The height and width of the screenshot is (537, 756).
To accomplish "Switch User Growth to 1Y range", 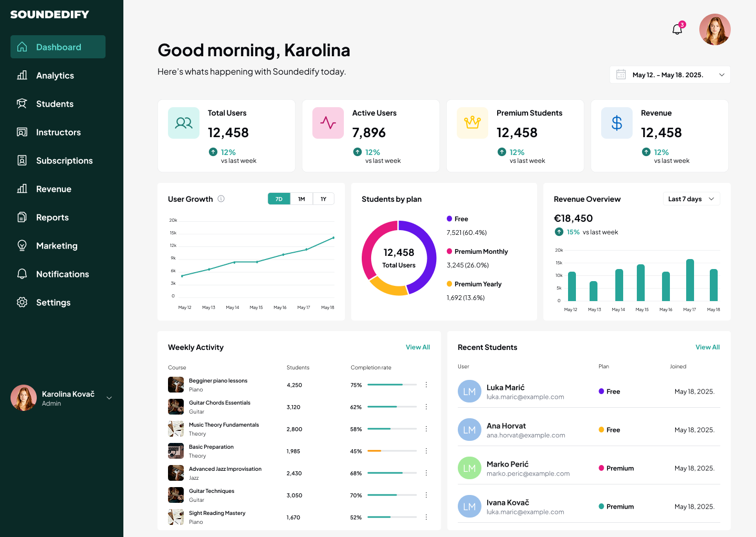I will (x=323, y=199).
